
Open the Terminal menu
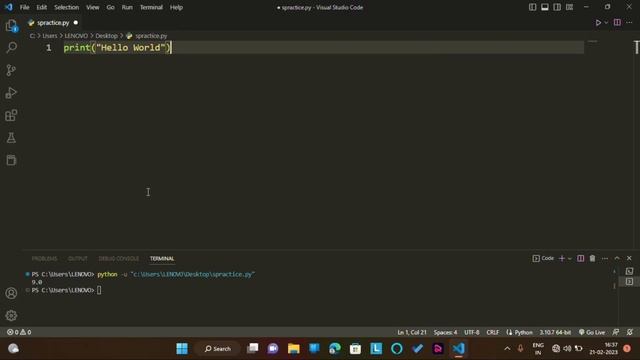coord(151,7)
